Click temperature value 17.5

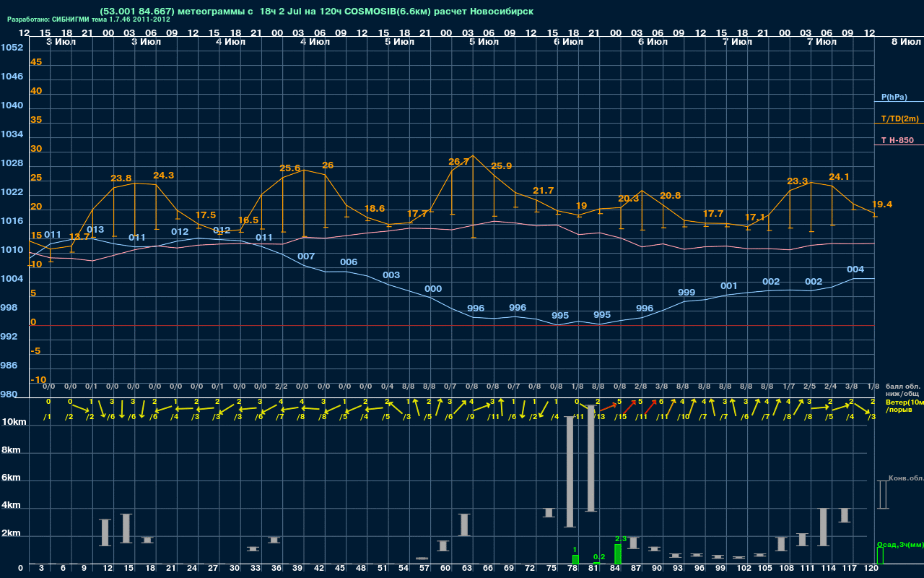click(206, 215)
